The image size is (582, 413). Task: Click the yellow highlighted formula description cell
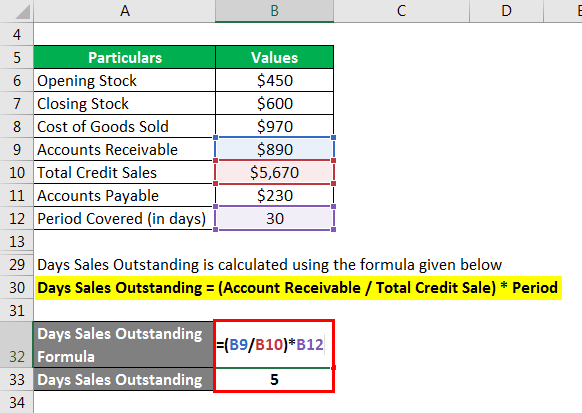click(298, 288)
